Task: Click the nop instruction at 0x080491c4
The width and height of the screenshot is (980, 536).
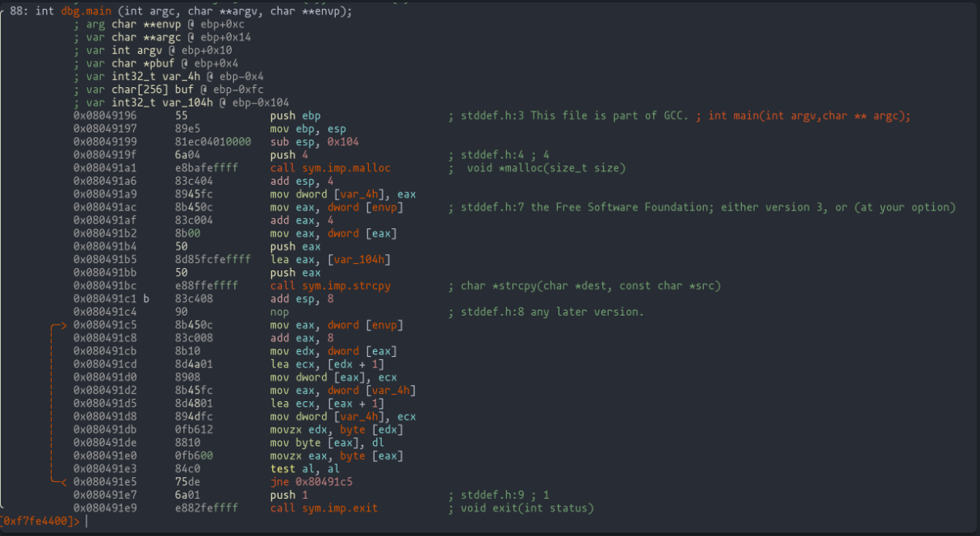Action: [279, 312]
